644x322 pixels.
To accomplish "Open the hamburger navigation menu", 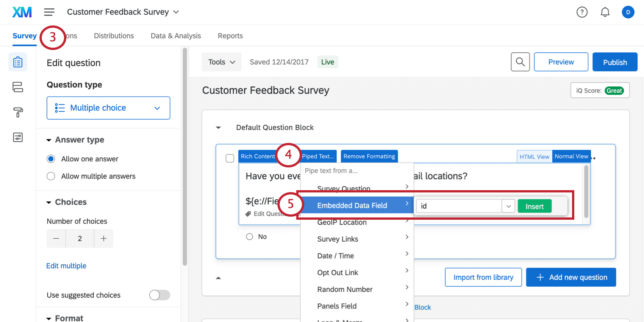I will (x=49, y=12).
